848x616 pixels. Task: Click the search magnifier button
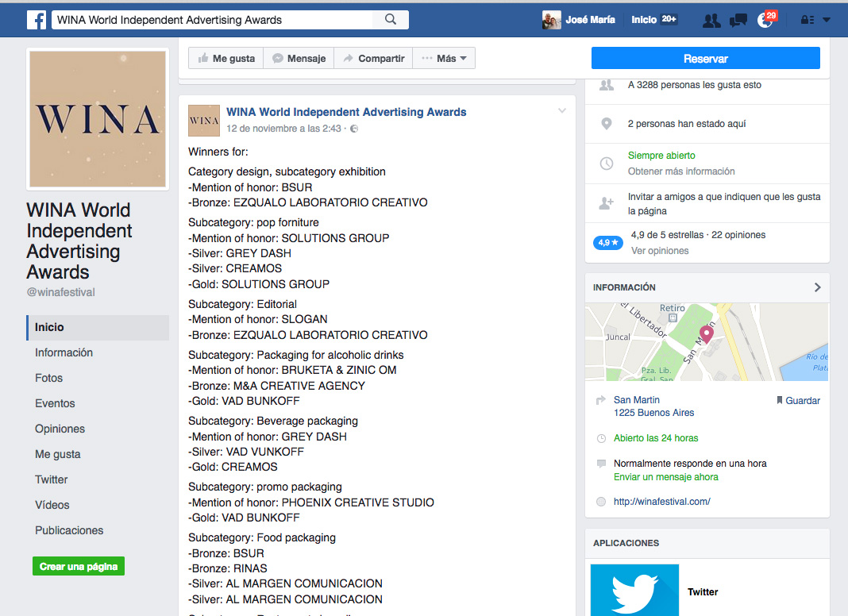(x=390, y=20)
